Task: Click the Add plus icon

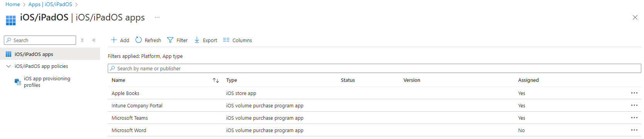Action: coord(114,40)
